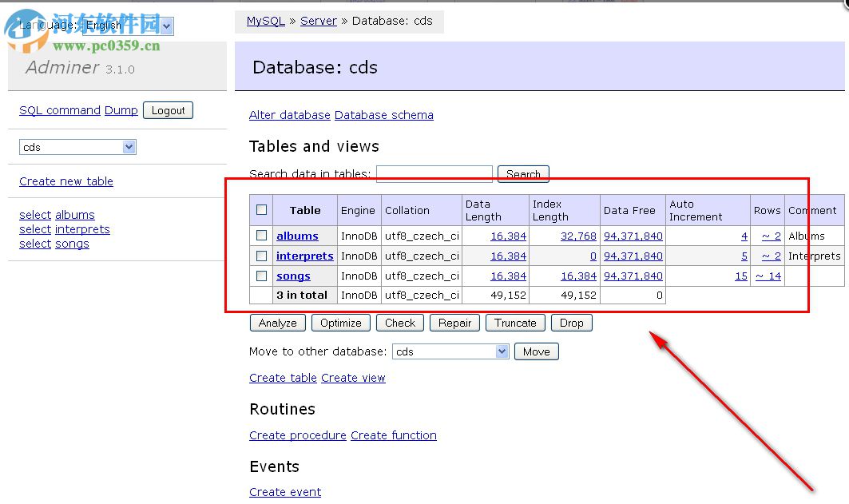The image size is (849, 504).
Task: Click the MySQL breadcrumb link
Action: 265,21
